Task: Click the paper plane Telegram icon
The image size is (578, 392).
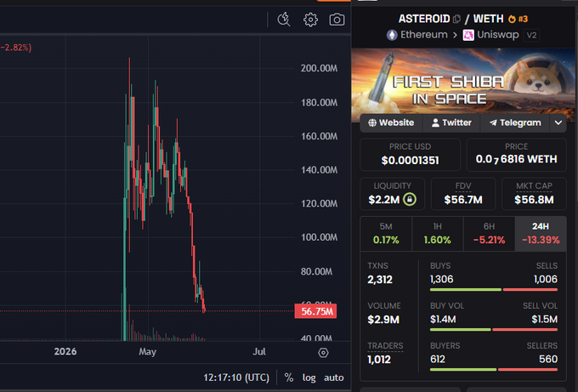Action: click(x=493, y=122)
